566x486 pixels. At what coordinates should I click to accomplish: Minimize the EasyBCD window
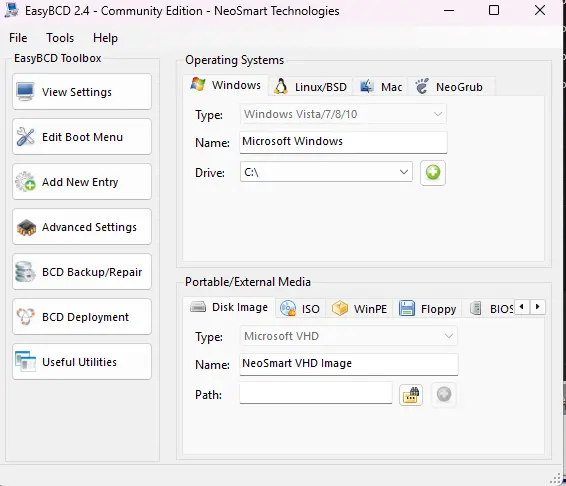[x=449, y=10]
